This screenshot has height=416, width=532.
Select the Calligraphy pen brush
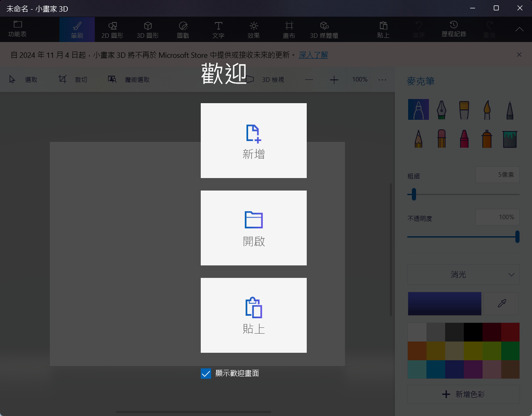point(441,109)
